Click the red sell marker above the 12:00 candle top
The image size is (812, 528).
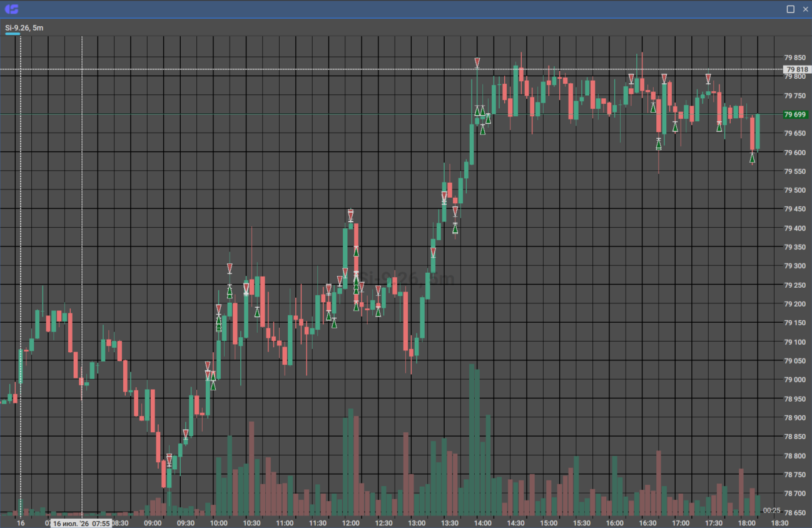(x=350, y=216)
